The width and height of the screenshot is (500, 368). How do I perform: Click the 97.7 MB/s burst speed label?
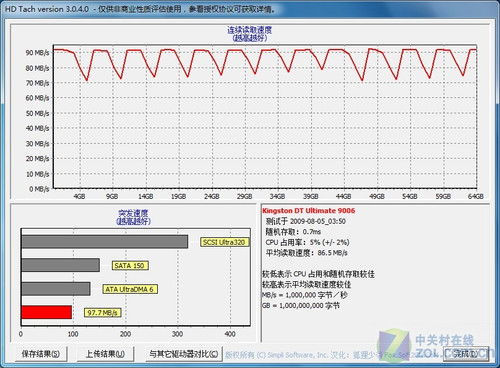click(x=102, y=313)
